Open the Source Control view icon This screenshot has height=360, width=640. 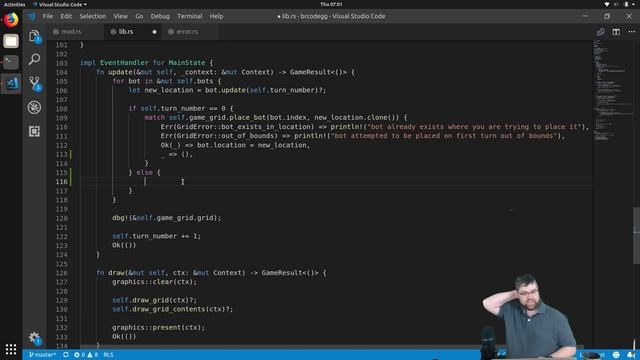pyautogui.click(x=34, y=83)
